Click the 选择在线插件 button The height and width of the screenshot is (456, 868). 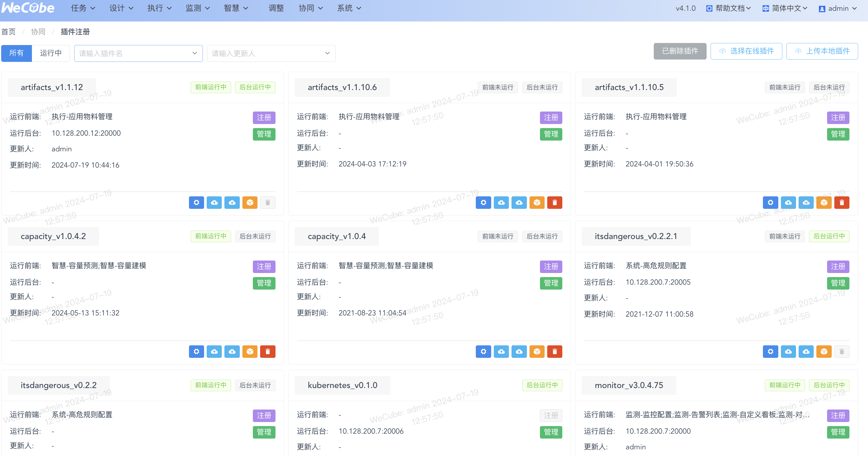[746, 51]
